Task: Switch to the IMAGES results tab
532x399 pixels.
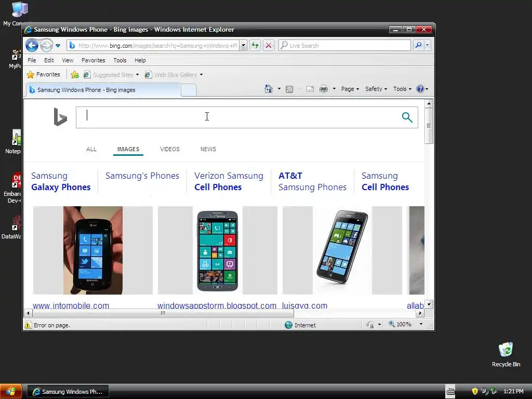Action: click(x=128, y=149)
